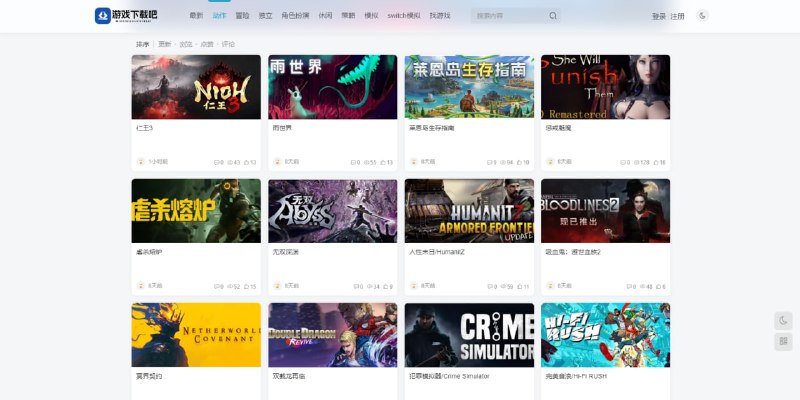Click the 莱恩岛生存指南 title text
The height and width of the screenshot is (400, 800).
pyautogui.click(x=432, y=128)
